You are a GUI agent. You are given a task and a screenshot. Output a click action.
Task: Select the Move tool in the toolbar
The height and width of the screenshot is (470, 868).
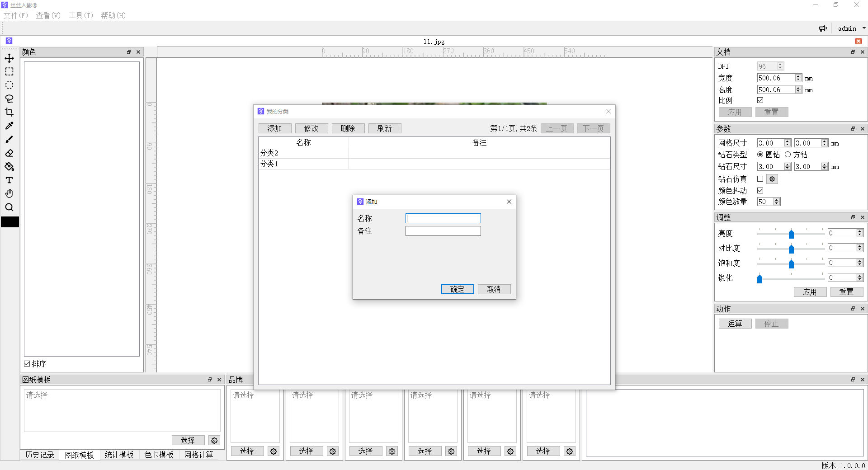coord(9,58)
